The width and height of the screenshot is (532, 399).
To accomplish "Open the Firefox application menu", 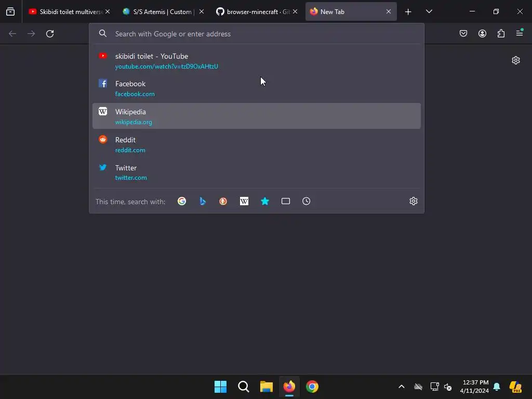I will point(520,33).
